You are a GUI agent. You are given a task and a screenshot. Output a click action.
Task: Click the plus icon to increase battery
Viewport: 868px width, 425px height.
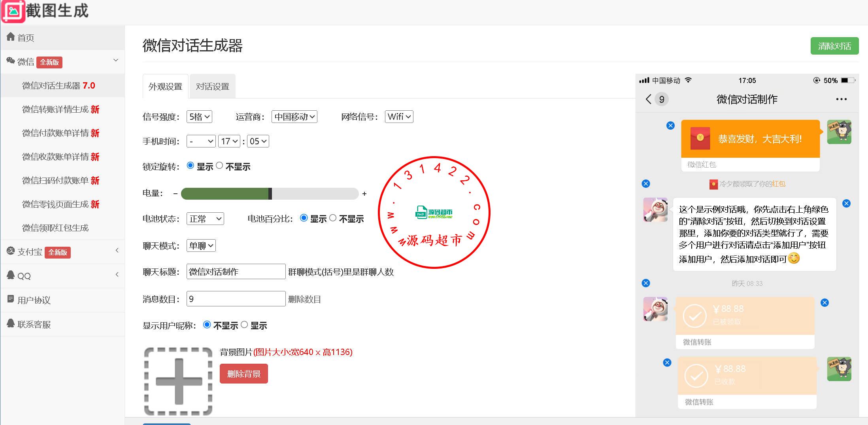pos(364,194)
